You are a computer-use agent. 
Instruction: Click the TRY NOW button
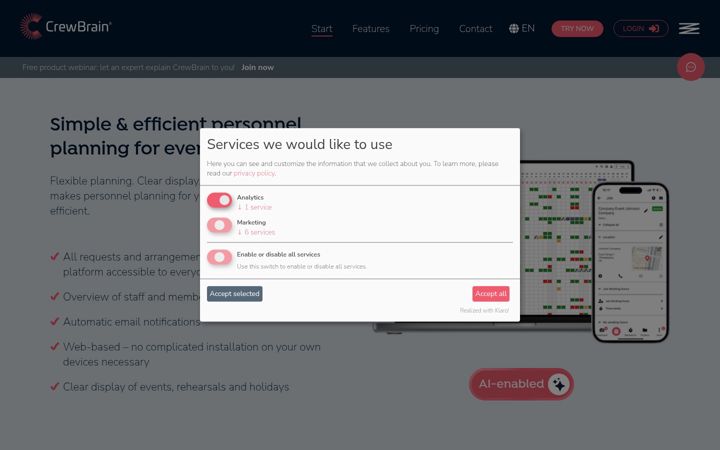click(x=577, y=28)
